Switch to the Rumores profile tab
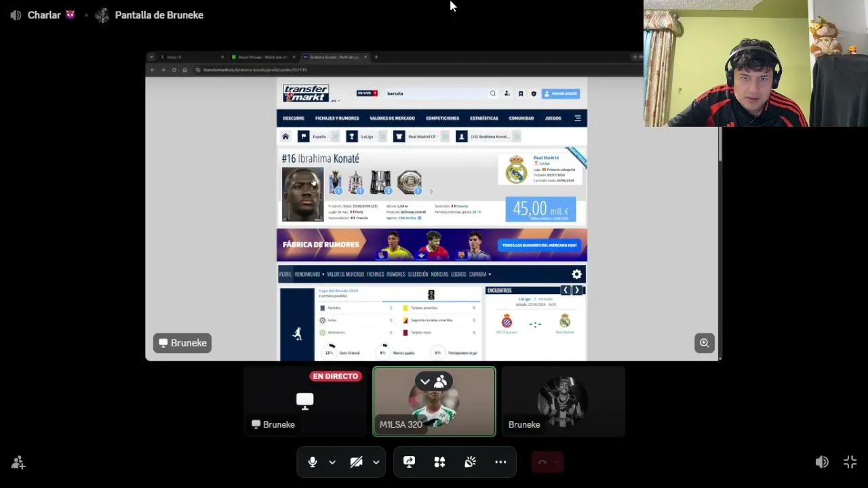The image size is (868, 488). coord(396,274)
